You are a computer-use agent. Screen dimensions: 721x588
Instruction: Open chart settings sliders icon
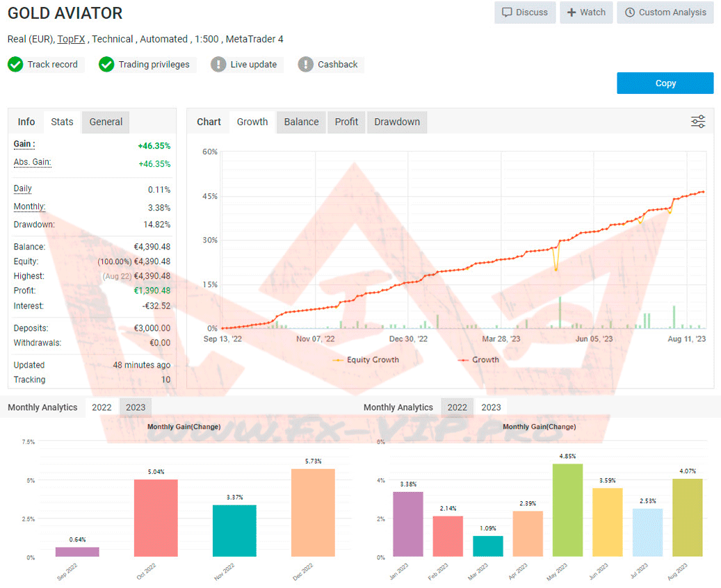[x=698, y=122]
